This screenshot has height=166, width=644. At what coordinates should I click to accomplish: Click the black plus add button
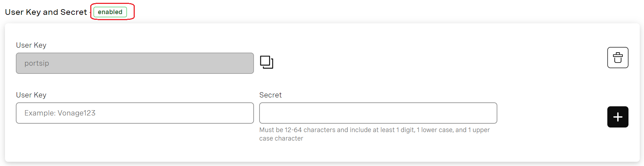618,117
